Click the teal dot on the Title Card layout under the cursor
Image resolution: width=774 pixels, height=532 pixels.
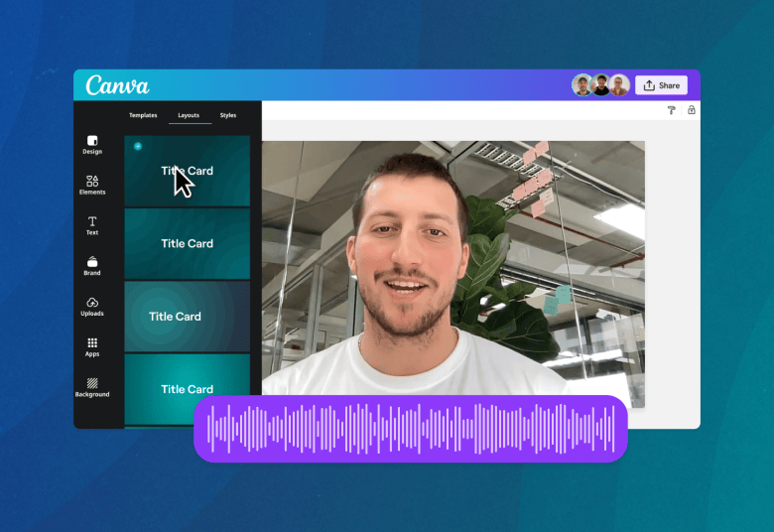pyautogui.click(x=138, y=146)
